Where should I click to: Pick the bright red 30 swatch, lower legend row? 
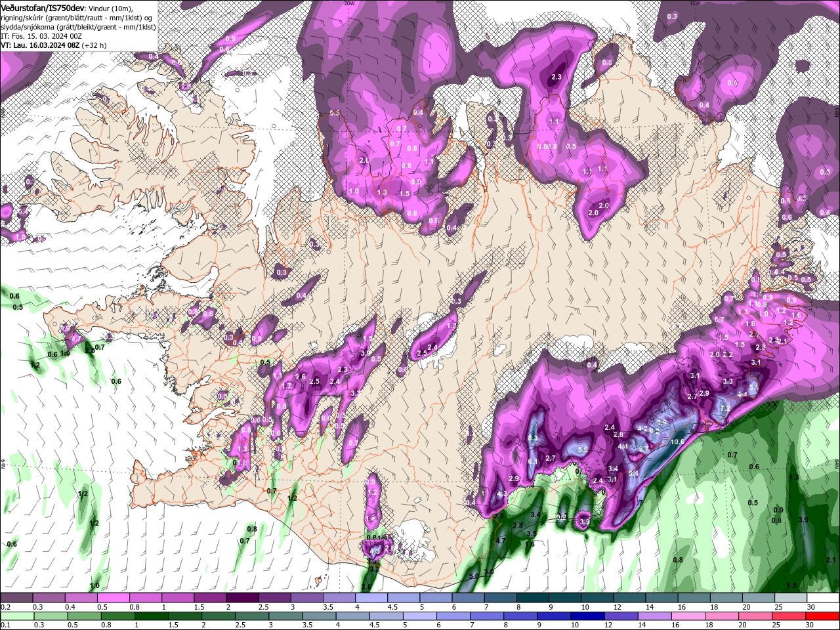(x=822, y=616)
